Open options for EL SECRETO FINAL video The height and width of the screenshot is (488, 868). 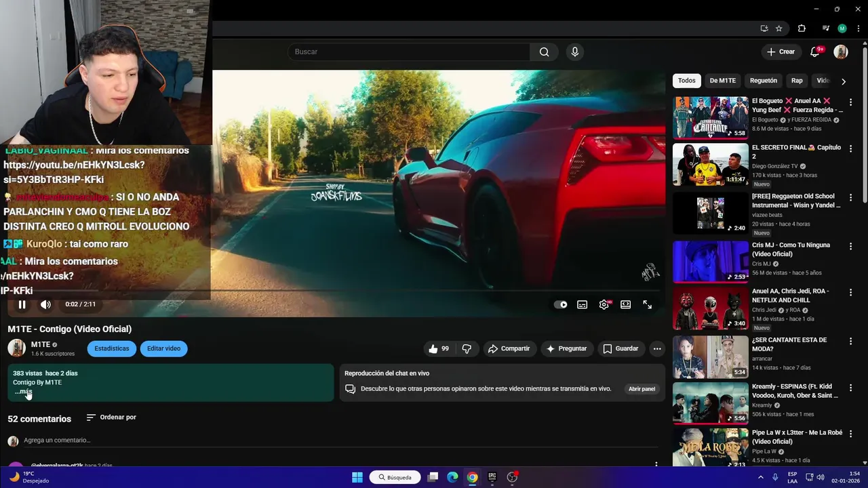850,148
